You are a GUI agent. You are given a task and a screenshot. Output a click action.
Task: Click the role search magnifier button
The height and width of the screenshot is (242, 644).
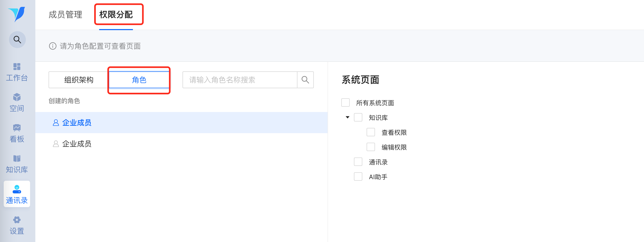305,80
